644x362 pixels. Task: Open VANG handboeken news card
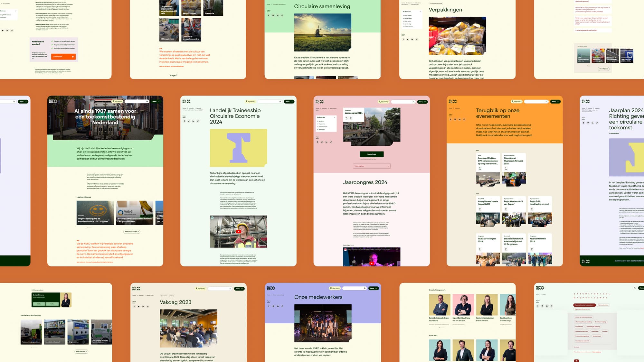[135, 213]
